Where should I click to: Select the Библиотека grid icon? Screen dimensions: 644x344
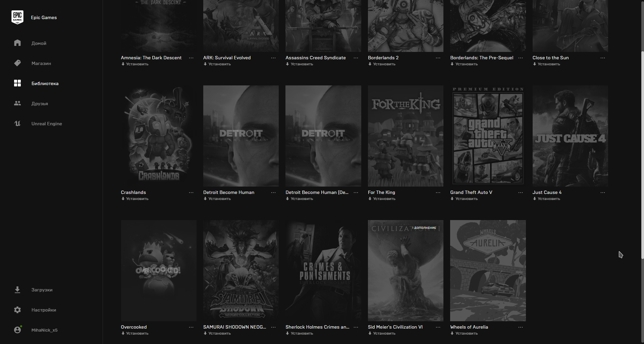pos(17,83)
